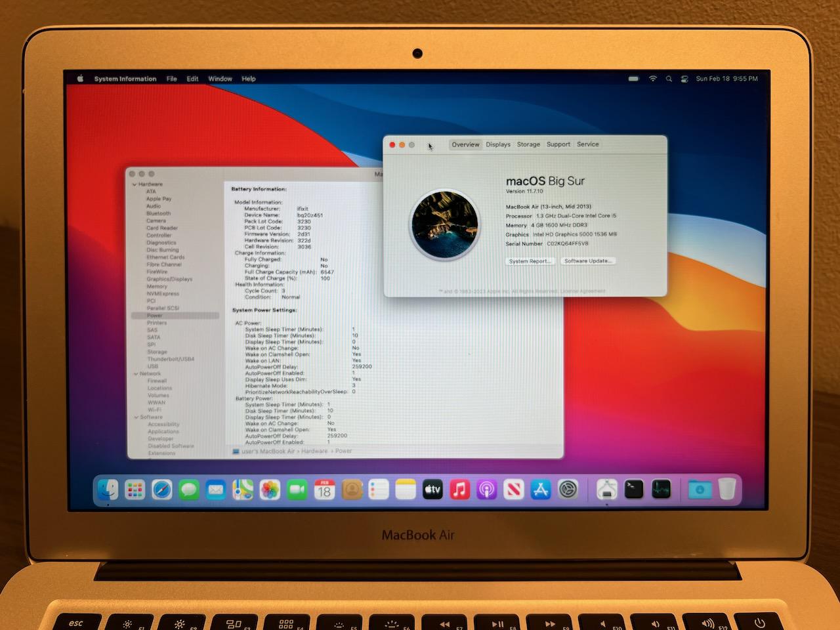Screen dimensions: 840x630
Task: Open Control Center in menu bar
Action: 684,79
